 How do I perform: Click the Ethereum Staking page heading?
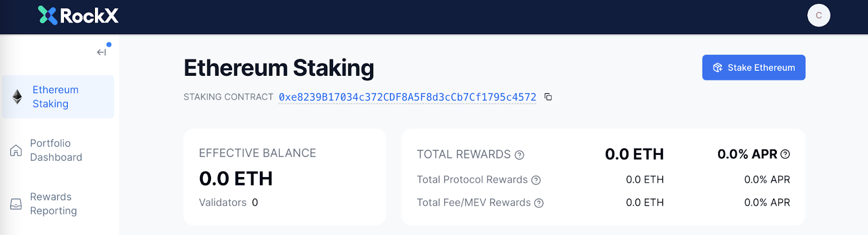279,68
